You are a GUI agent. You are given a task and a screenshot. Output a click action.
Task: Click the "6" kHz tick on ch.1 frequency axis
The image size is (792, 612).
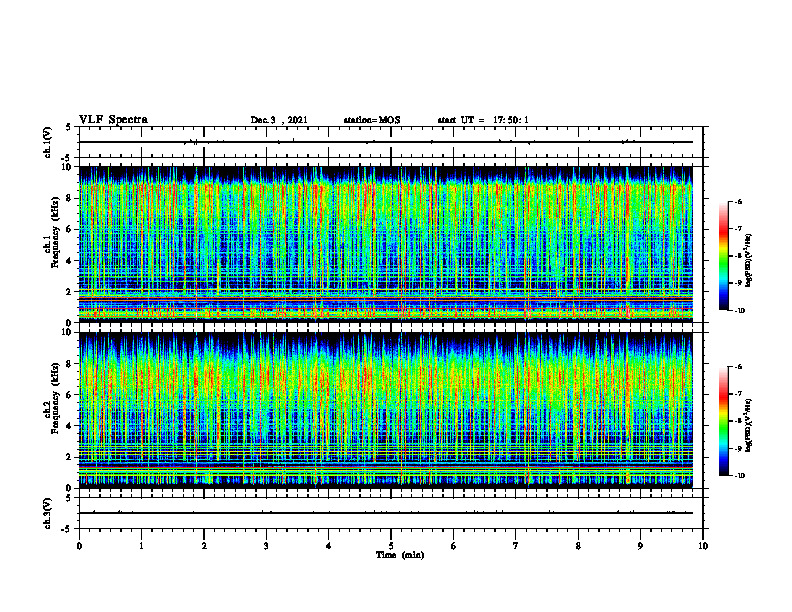(x=70, y=229)
